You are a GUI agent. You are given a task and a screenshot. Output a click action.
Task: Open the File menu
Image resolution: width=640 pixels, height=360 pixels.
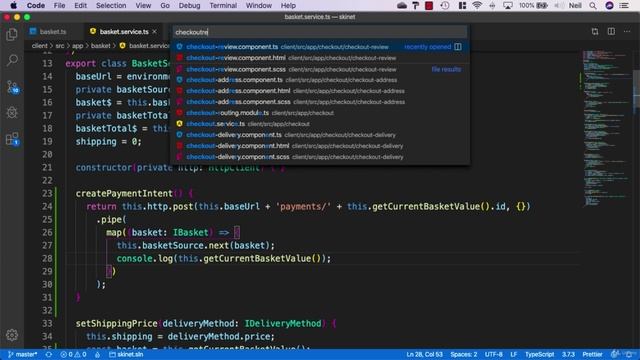pyautogui.click(x=59, y=5)
